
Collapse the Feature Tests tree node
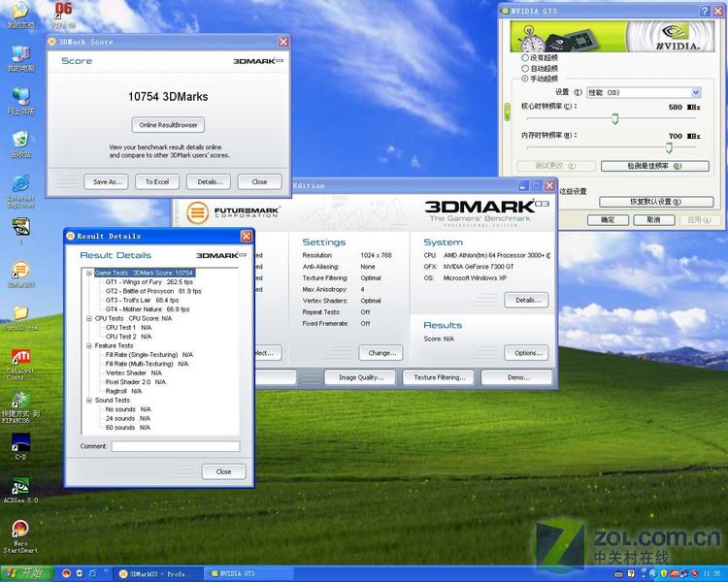pyautogui.click(x=88, y=345)
